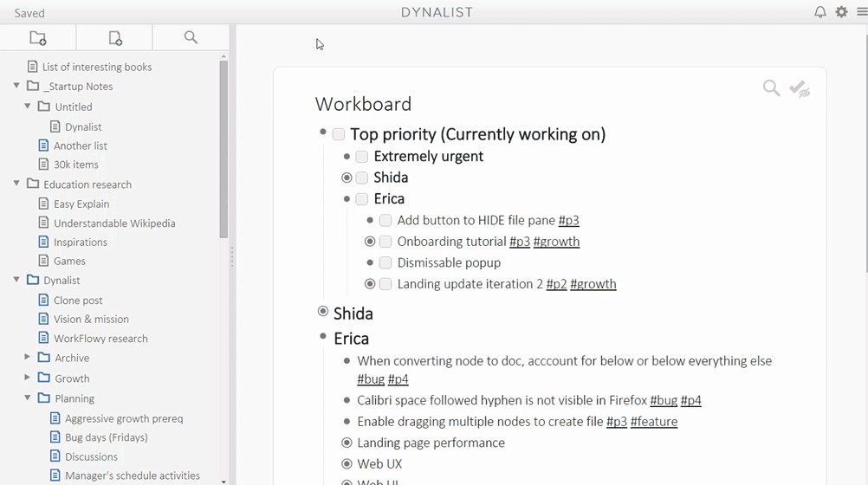Click #growth tag on Onboarding tutorial
The width and height of the screenshot is (868, 485).
(x=556, y=242)
